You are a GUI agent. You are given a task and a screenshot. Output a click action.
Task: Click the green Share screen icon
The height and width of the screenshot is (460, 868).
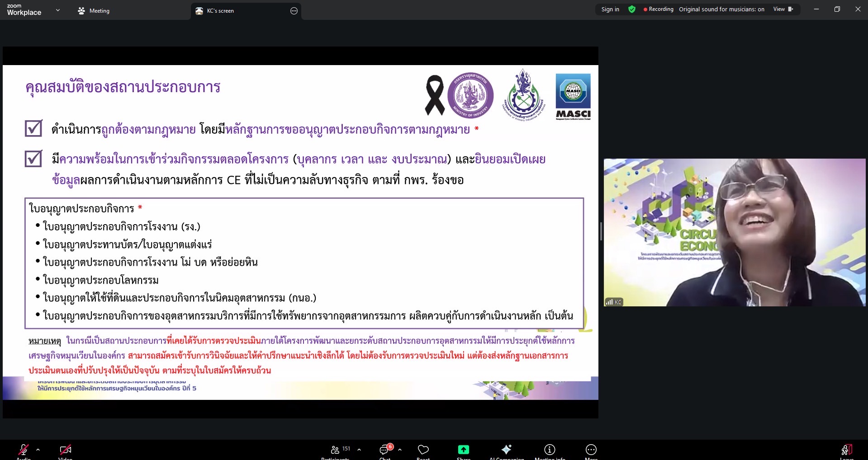463,450
